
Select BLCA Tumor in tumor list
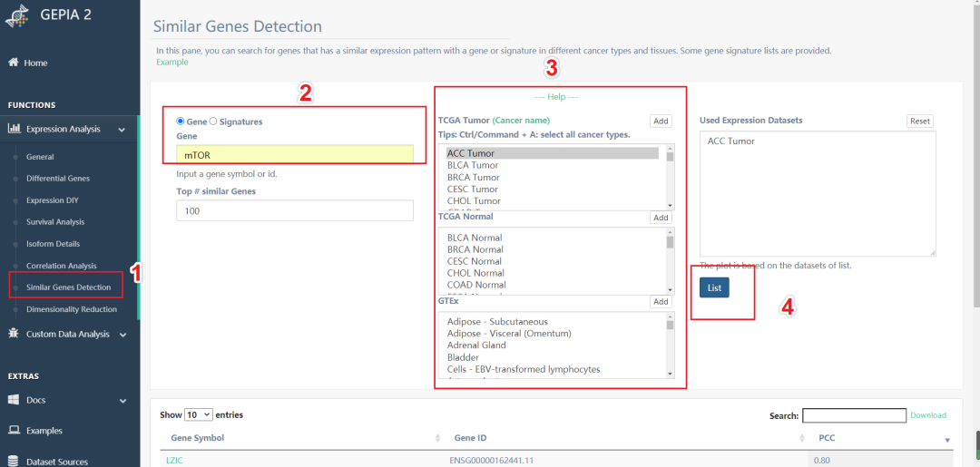[x=552, y=165]
